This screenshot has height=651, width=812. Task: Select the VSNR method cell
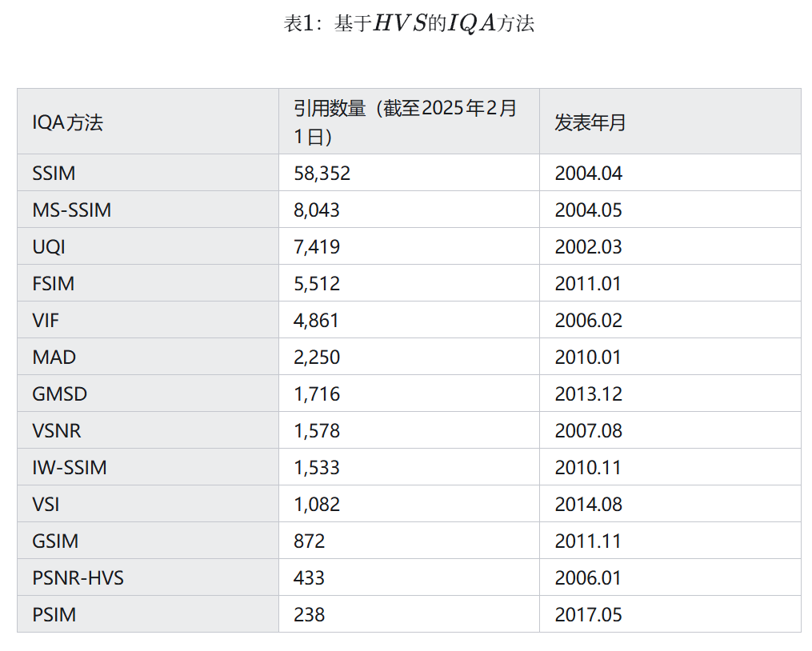tap(57, 431)
